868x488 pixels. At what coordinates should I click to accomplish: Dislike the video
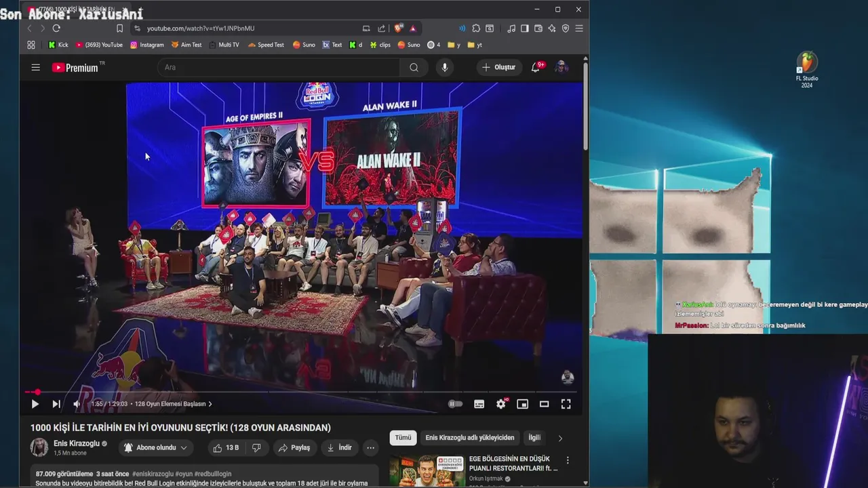click(256, 447)
